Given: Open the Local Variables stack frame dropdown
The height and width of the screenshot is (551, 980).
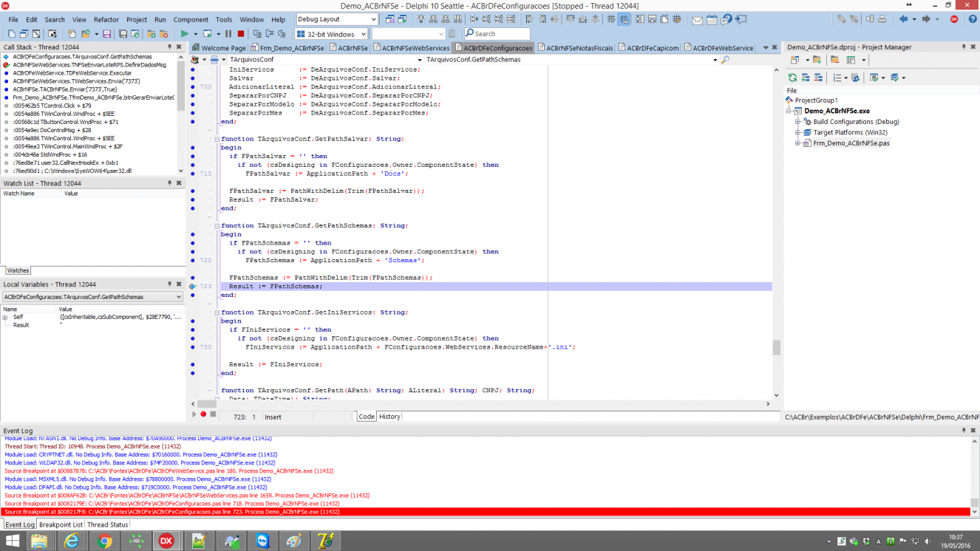Looking at the screenshot, I should pos(178,297).
